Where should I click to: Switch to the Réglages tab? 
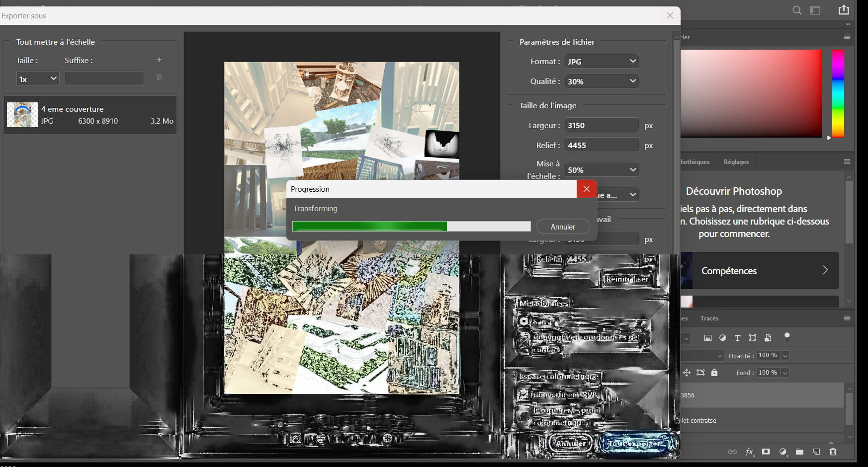coord(736,162)
